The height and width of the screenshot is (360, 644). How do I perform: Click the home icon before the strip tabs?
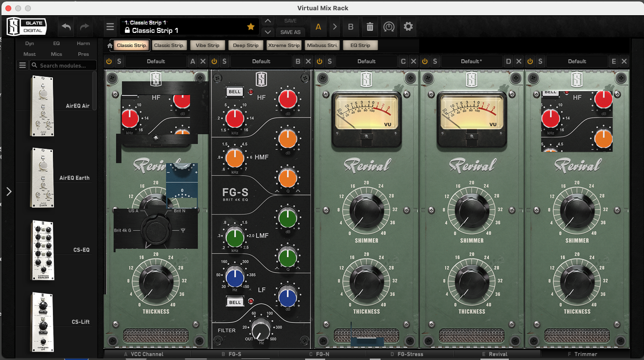[110, 46]
